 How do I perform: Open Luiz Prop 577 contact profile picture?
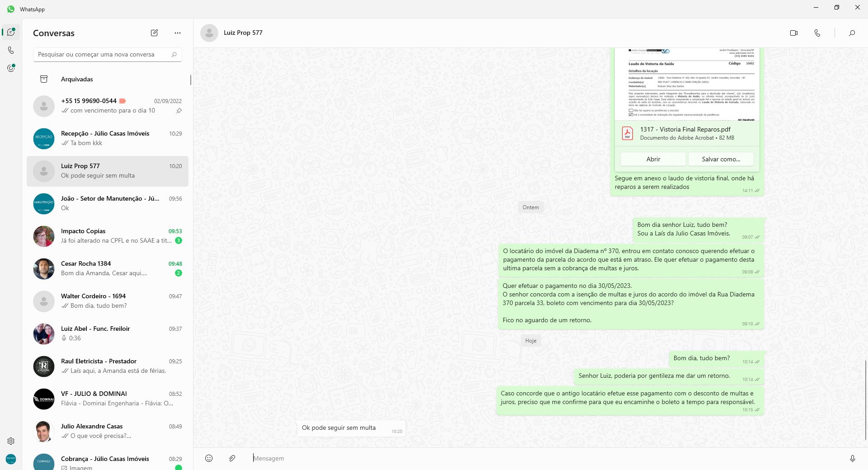[x=209, y=33]
